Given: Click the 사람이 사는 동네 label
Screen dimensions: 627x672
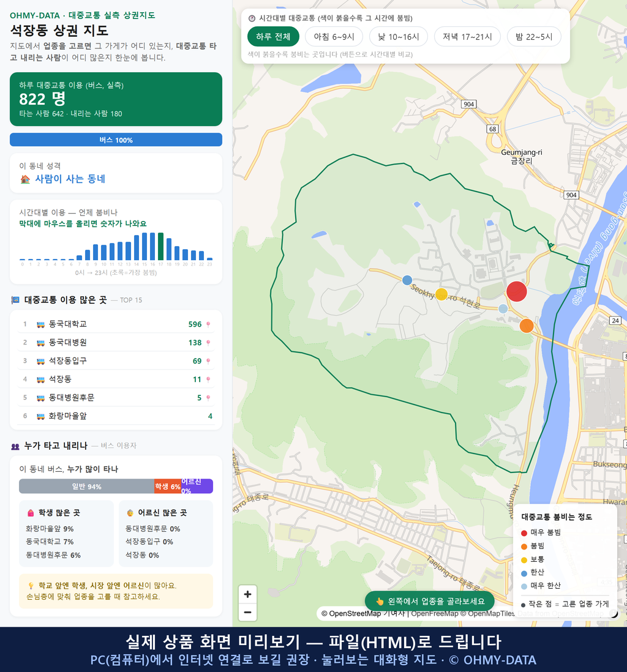Looking at the screenshot, I should click(x=70, y=179).
